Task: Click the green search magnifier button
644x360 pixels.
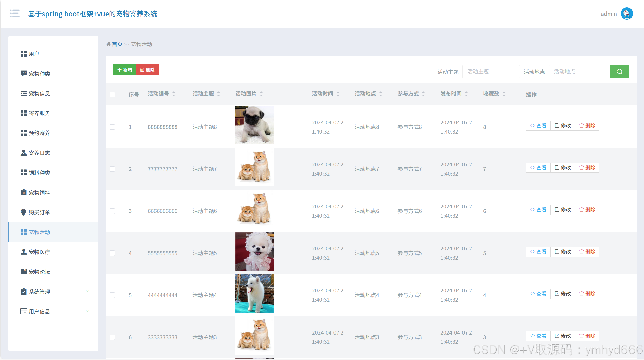Action: click(619, 72)
